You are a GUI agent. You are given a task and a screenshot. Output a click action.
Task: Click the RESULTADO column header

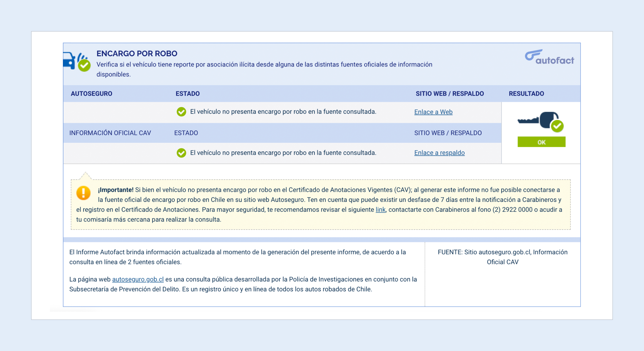pos(526,93)
